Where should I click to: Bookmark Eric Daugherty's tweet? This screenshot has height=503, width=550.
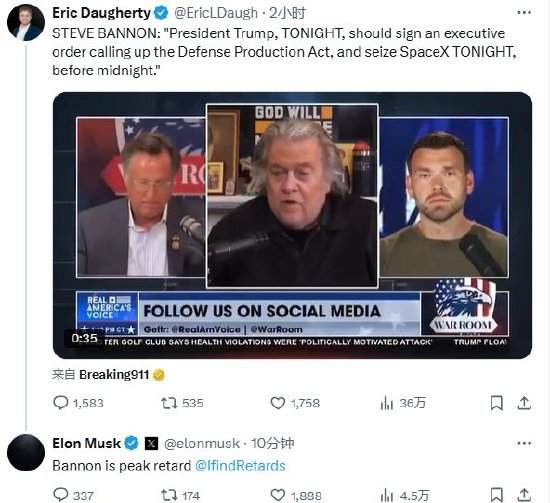click(x=496, y=403)
